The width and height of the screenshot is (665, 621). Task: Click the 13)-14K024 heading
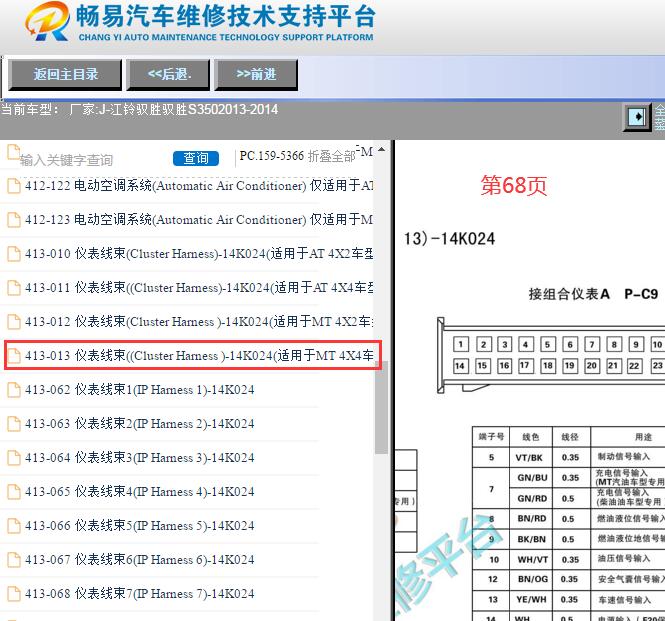[x=449, y=238]
